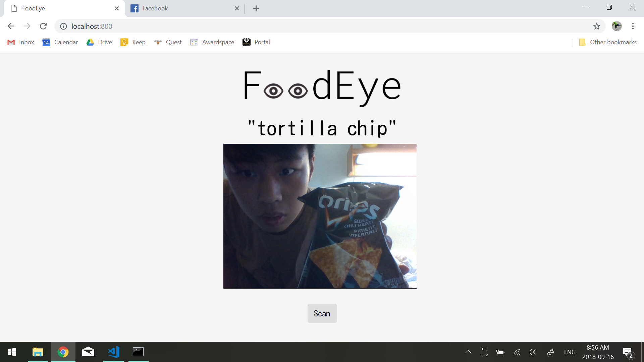The height and width of the screenshot is (362, 644).
Task: Close the Facebook tab
Action: tap(237, 8)
